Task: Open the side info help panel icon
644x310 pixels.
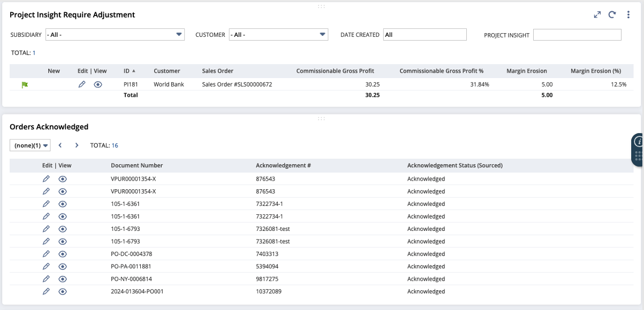Action: click(638, 142)
